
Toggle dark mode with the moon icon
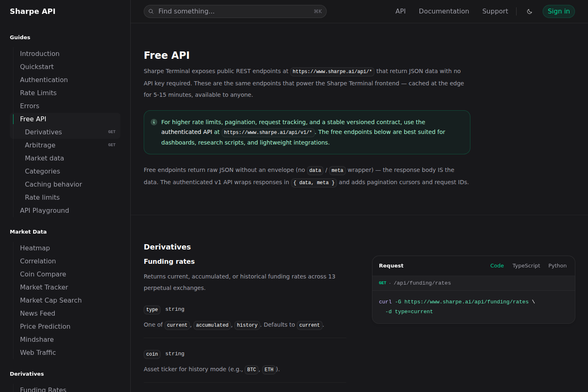(x=530, y=11)
